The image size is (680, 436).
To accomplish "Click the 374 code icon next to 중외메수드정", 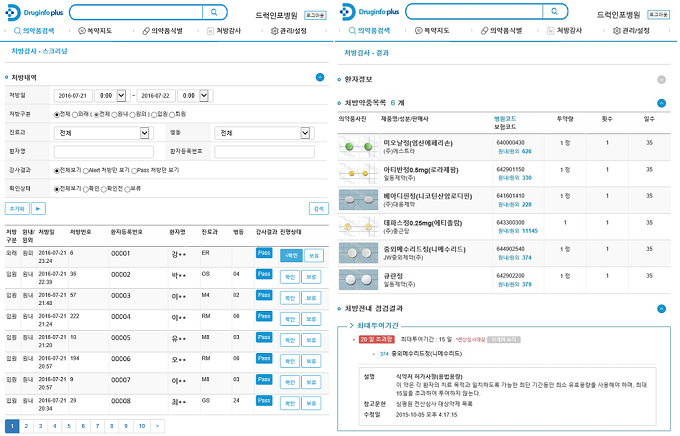I will pyautogui.click(x=384, y=353).
